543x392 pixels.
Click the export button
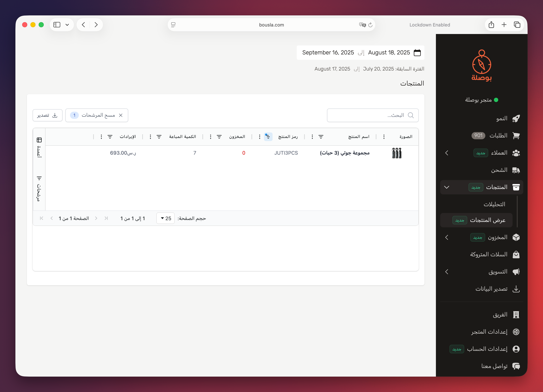47,115
